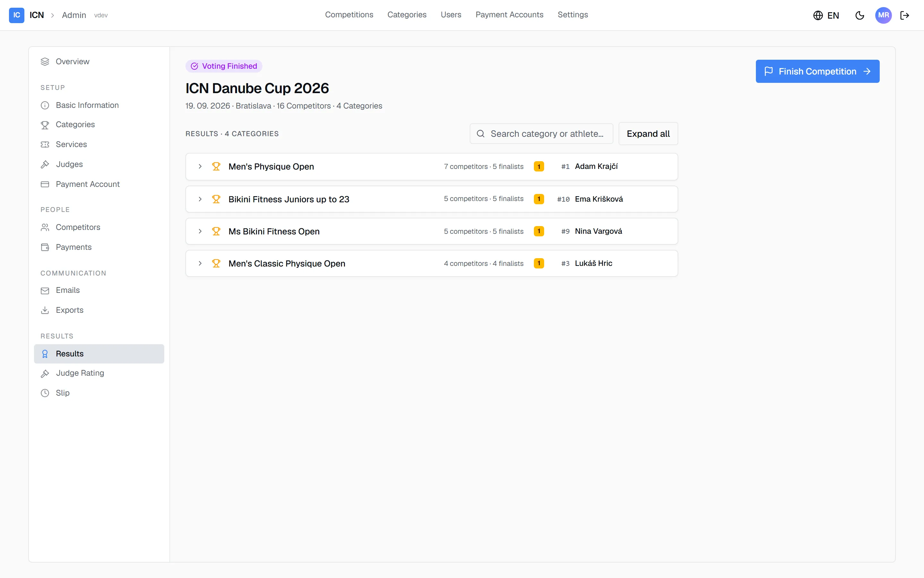Open Users in top navigation
Image resolution: width=924 pixels, height=578 pixels.
point(451,14)
